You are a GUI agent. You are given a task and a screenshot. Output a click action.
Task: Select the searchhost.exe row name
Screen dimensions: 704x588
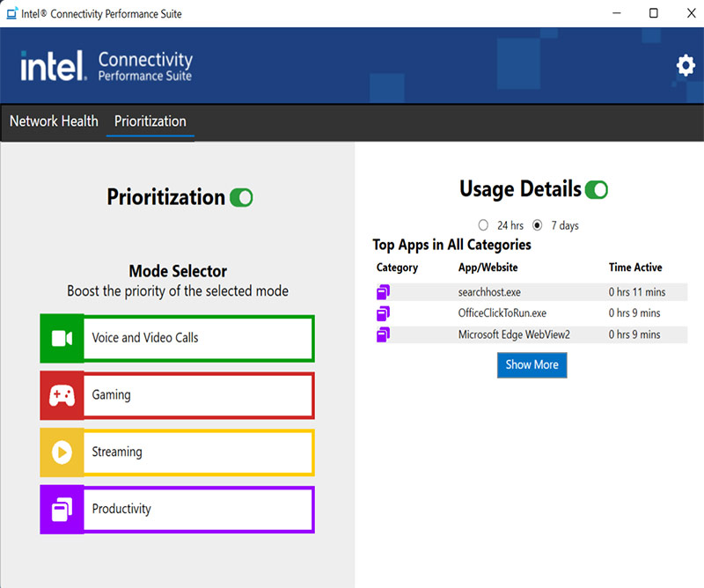tap(489, 292)
